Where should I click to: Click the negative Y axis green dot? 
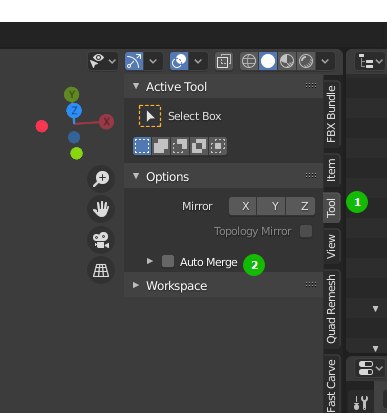(77, 153)
